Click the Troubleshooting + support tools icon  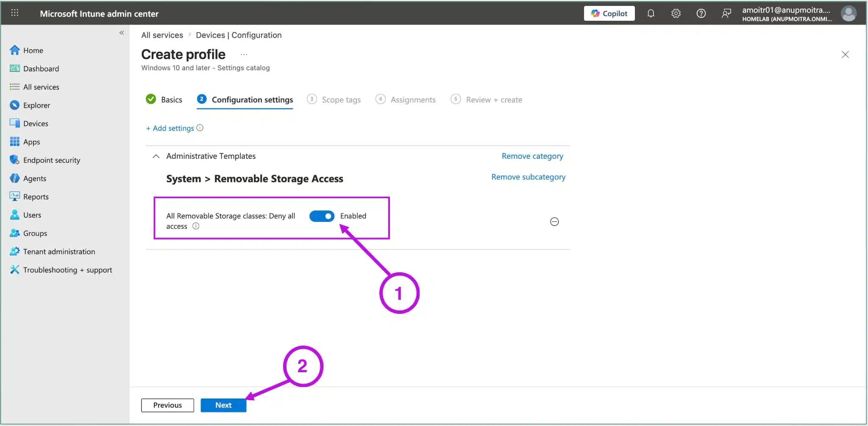click(x=14, y=269)
